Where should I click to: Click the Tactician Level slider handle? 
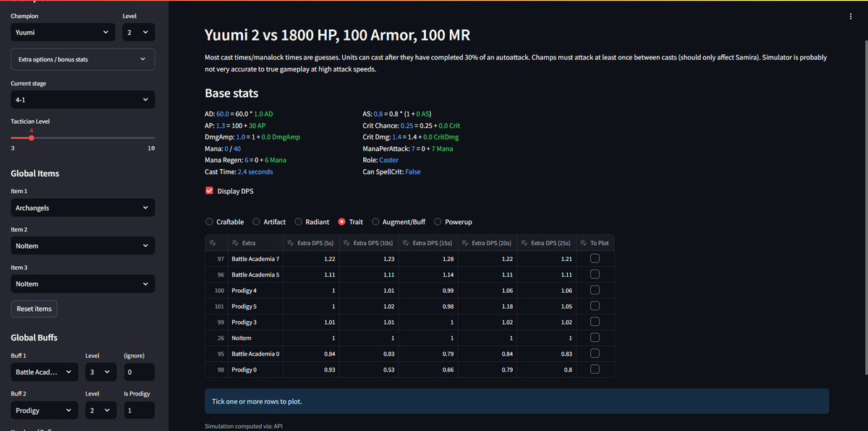point(31,137)
